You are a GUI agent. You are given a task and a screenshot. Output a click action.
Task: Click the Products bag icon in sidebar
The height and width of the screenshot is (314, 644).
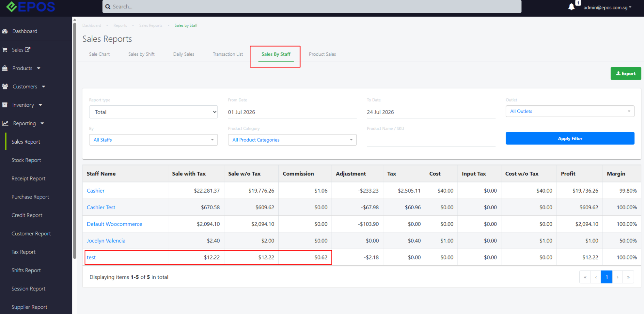tap(5, 68)
